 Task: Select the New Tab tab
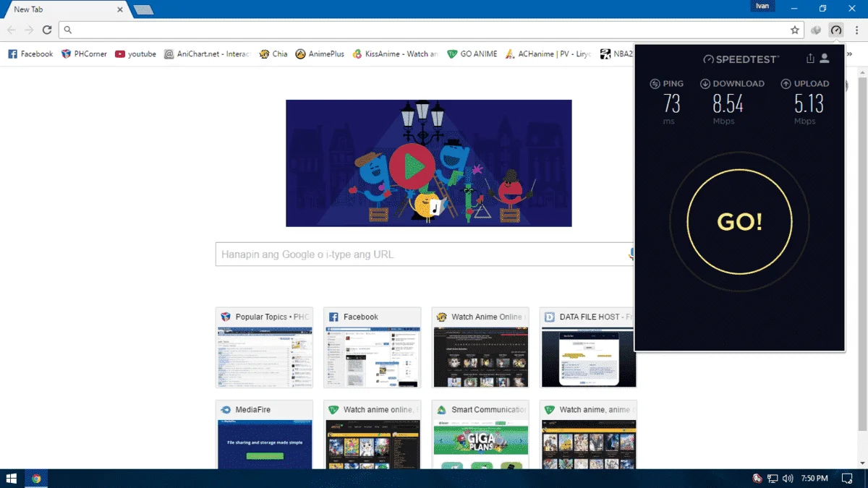65,9
